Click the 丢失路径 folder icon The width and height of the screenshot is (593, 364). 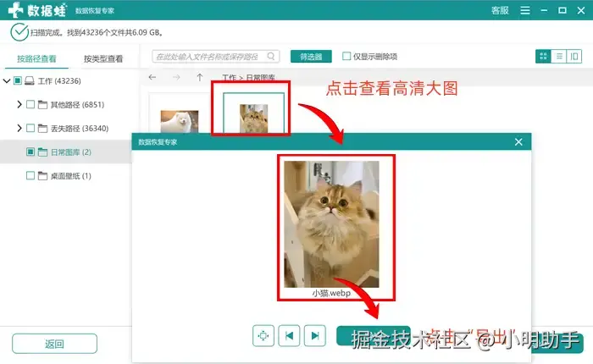(42, 128)
